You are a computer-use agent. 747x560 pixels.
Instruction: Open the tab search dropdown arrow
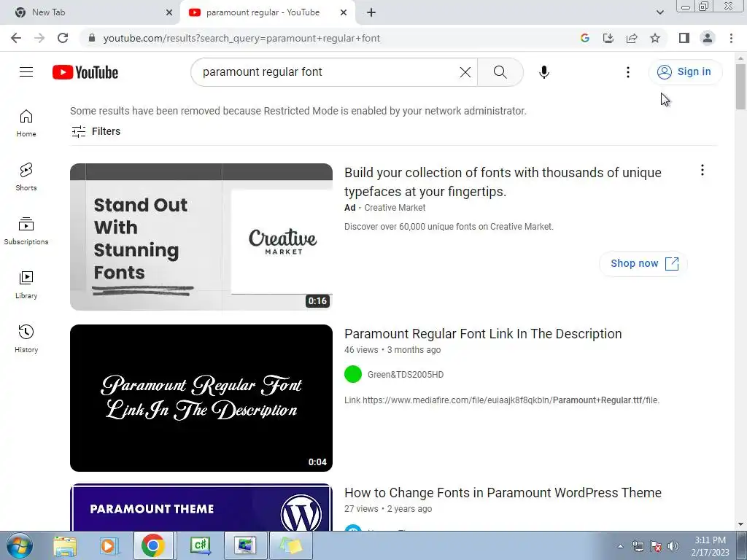coord(659,12)
